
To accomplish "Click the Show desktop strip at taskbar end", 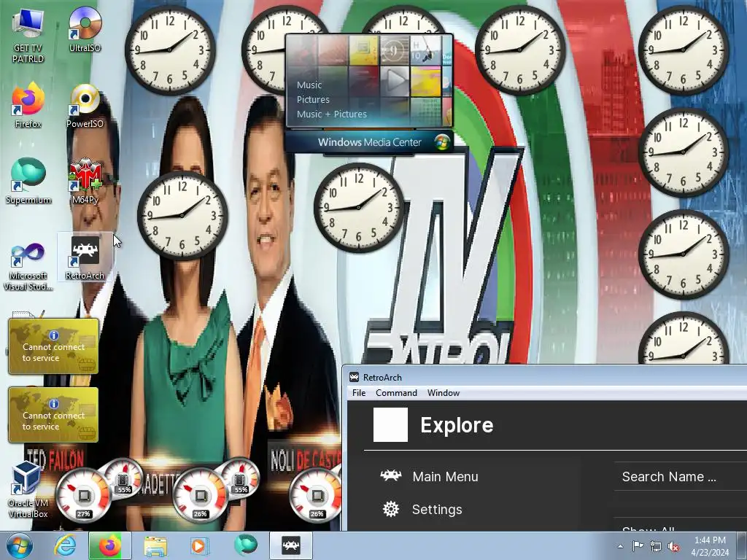I will point(741,545).
